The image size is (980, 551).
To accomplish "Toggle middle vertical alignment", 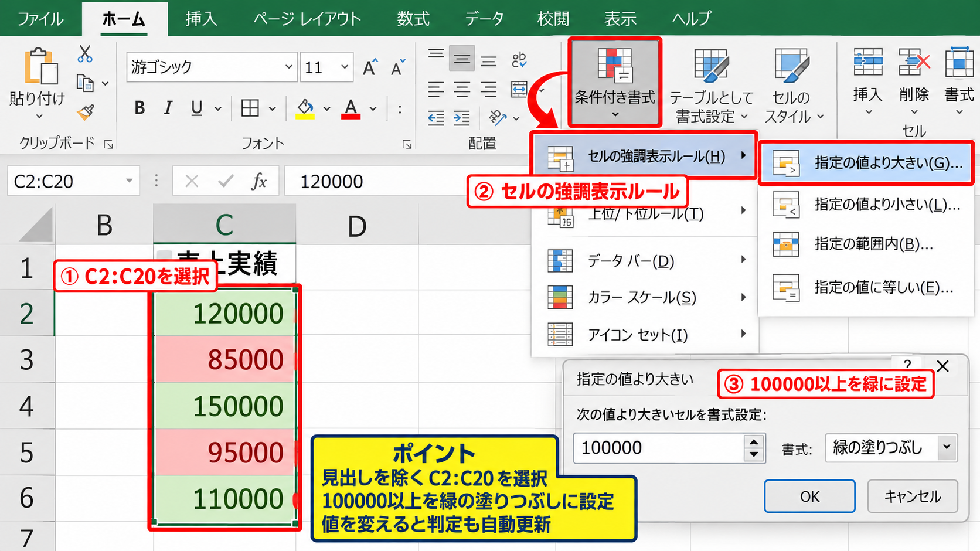I will [462, 59].
